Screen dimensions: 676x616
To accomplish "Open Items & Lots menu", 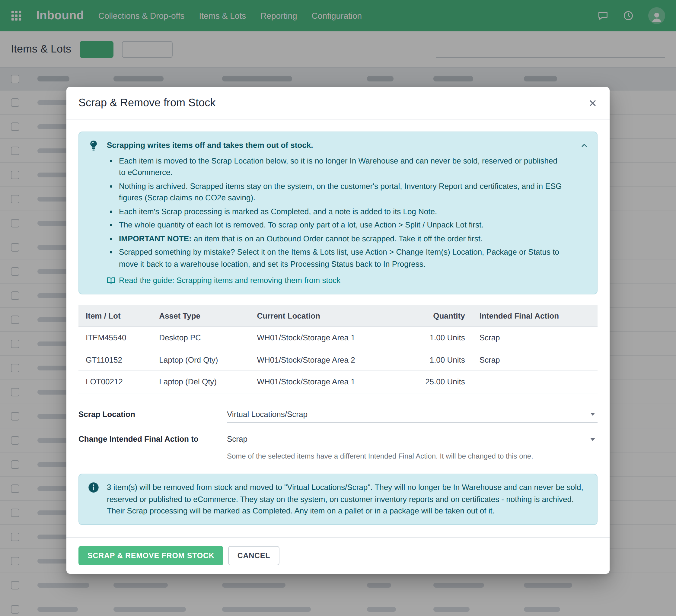I will pyautogui.click(x=222, y=16).
